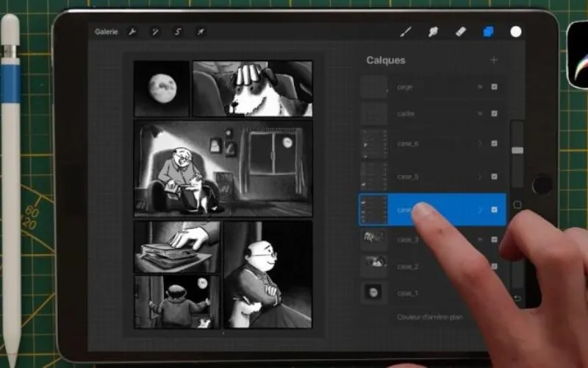The height and width of the screenshot is (368, 588).
Task: Select group named case_6
Action: tap(408, 144)
